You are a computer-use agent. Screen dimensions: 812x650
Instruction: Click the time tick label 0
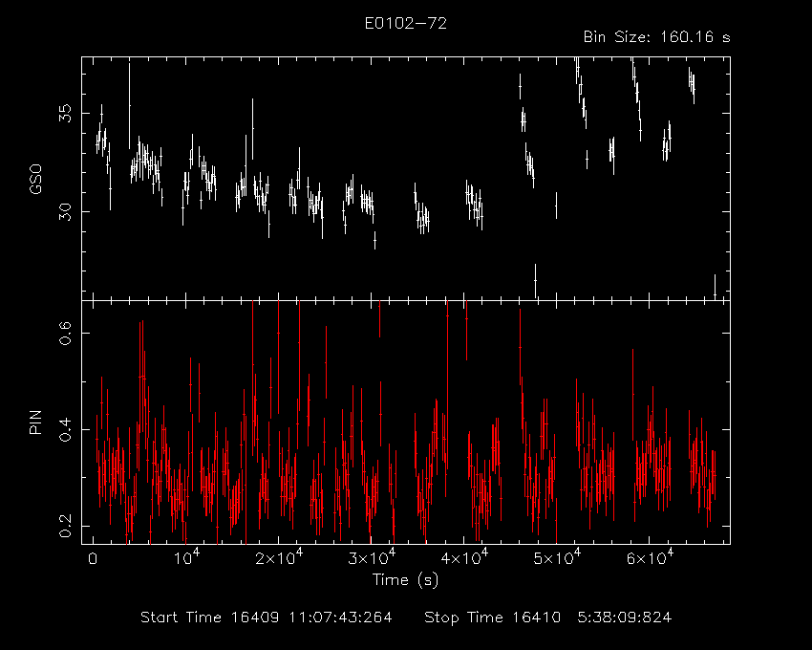tap(93, 559)
